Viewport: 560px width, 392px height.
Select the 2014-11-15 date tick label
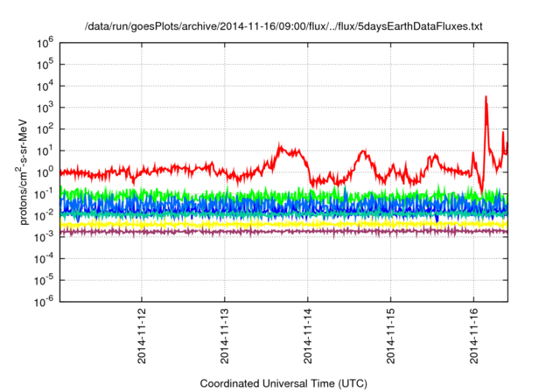391,335
